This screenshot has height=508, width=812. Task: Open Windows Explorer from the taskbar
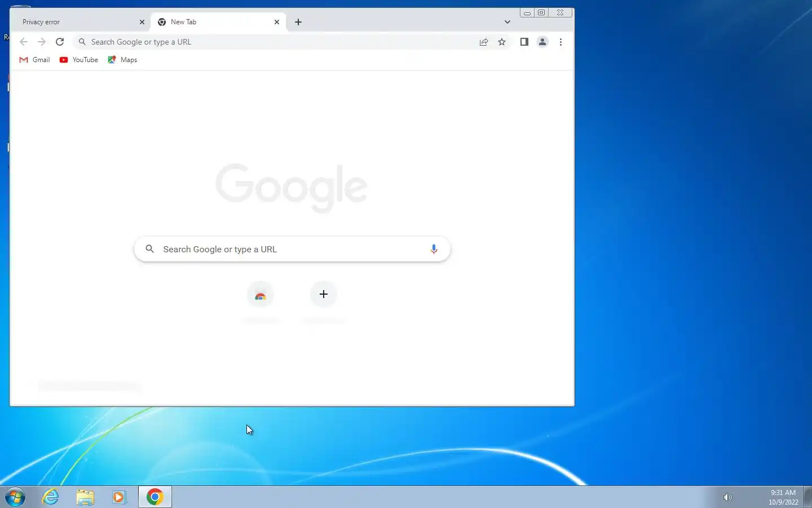85,497
